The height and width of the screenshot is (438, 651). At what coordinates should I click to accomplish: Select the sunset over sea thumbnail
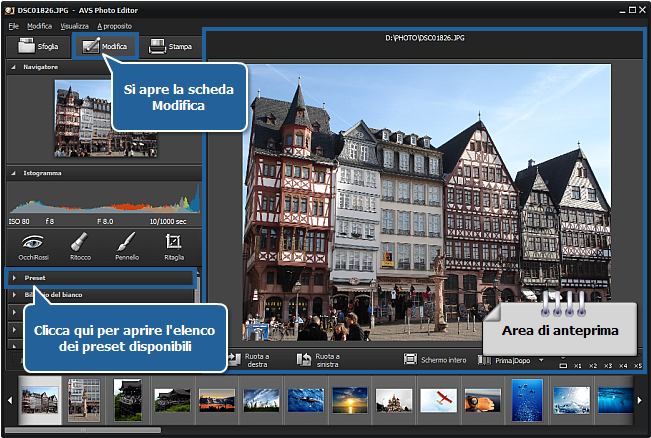point(350,400)
